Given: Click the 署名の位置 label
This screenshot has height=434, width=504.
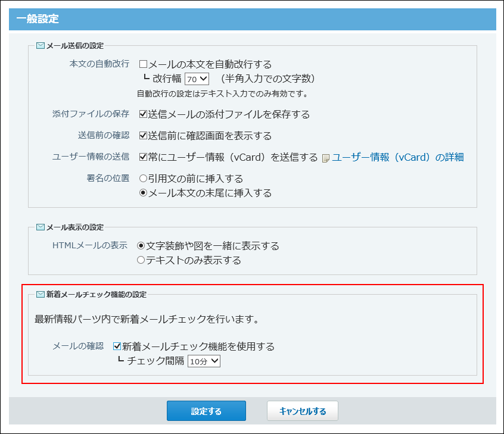Looking at the screenshot, I should click(x=108, y=178).
